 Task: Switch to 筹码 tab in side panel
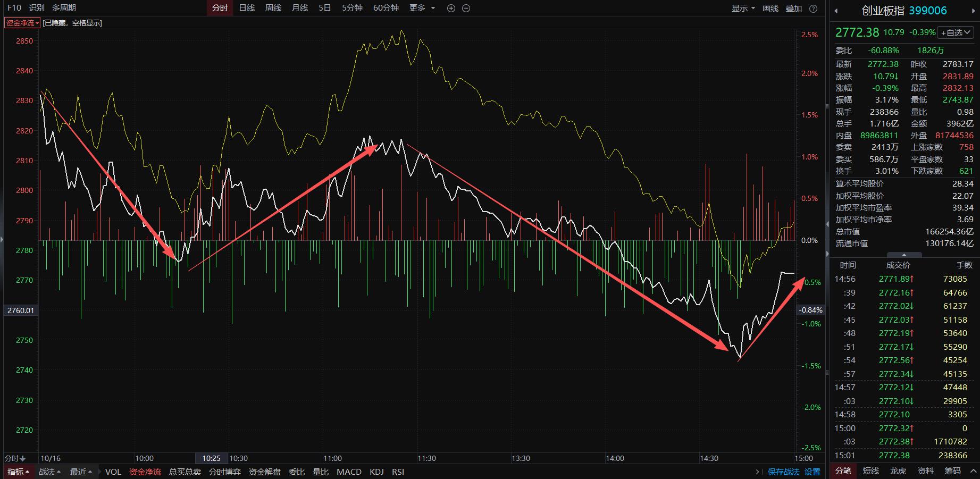953,470
